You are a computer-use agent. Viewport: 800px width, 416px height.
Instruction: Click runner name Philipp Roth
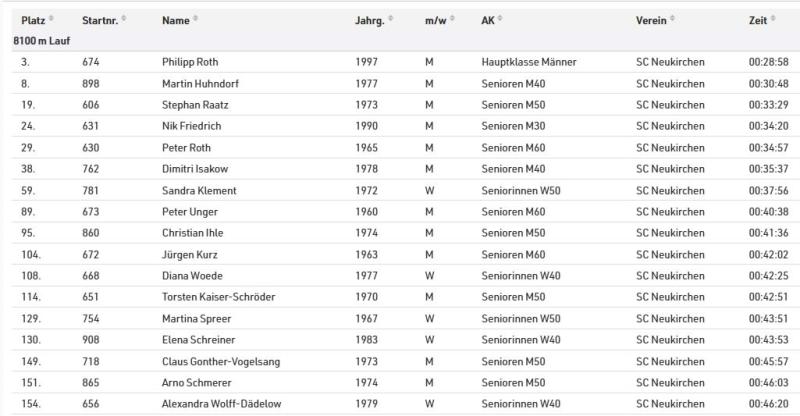coord(189,62)
